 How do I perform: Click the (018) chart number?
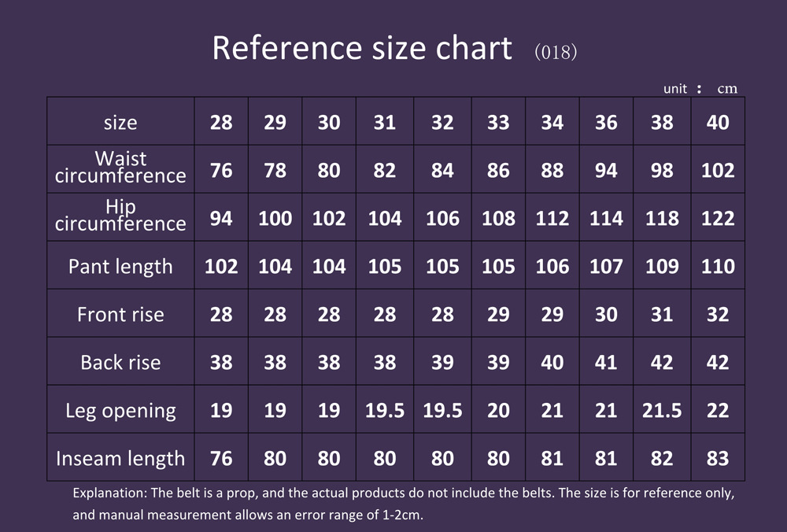[556, 53]
